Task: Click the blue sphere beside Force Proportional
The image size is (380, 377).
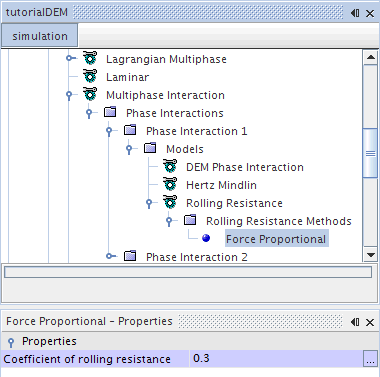Action: [x=206, y=238]
